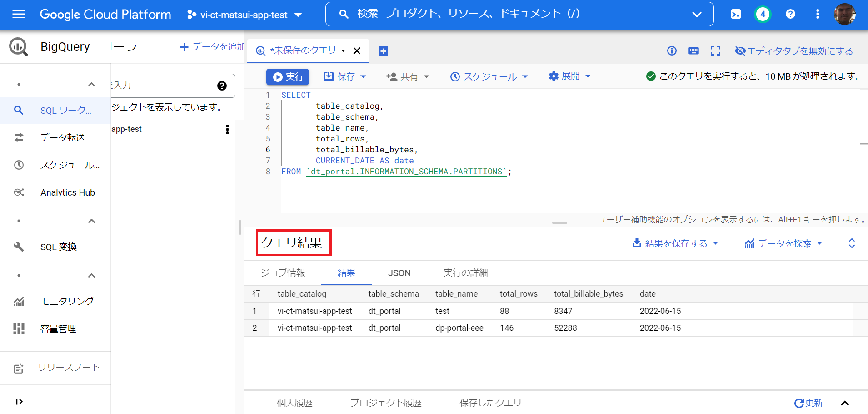Close the 未保存のクエリ tab
Image resolution: width=868 pixels, height=414 pixels.
[357, 50]
